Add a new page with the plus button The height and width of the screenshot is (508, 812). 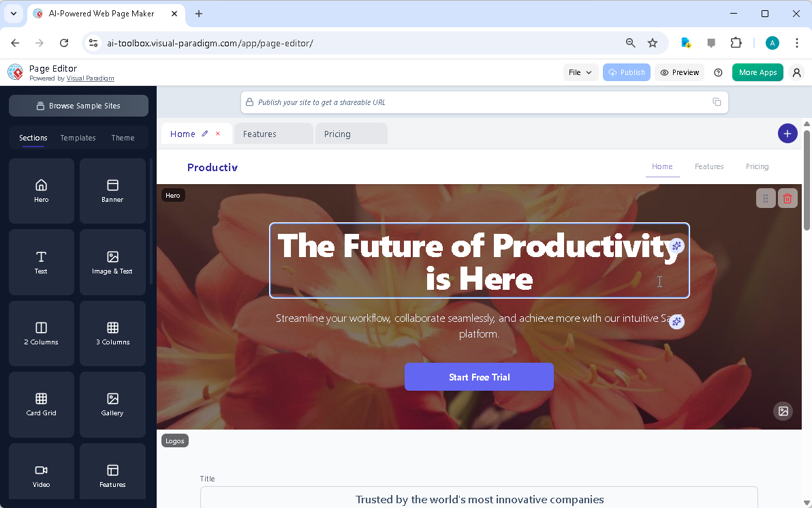coord(787,134)
